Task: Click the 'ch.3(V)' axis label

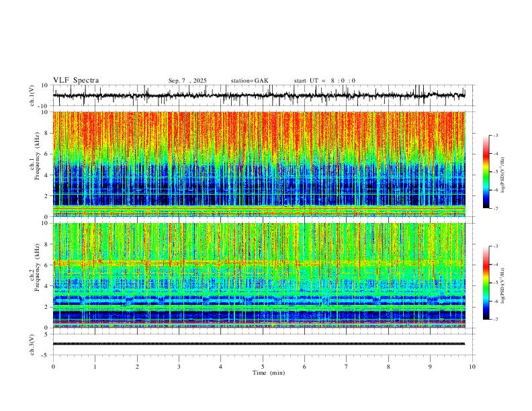Action: pyautogui.click(x=32, y=345)
